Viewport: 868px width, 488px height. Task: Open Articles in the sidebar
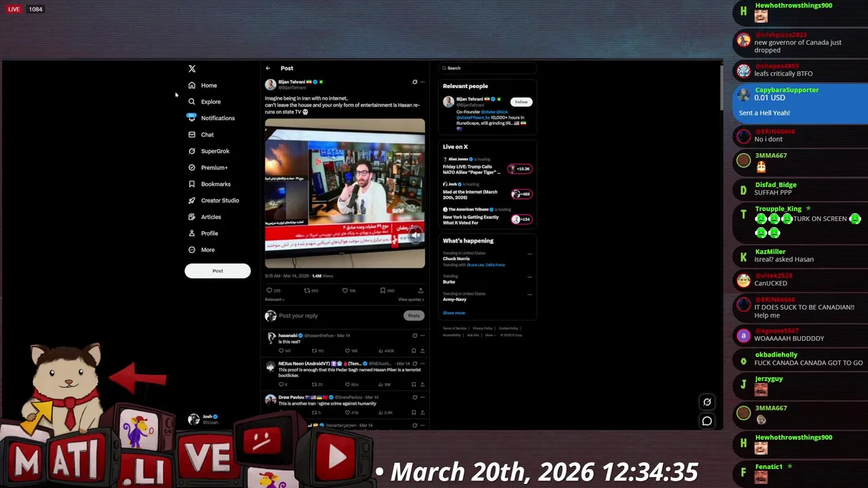tap(204, 217)
